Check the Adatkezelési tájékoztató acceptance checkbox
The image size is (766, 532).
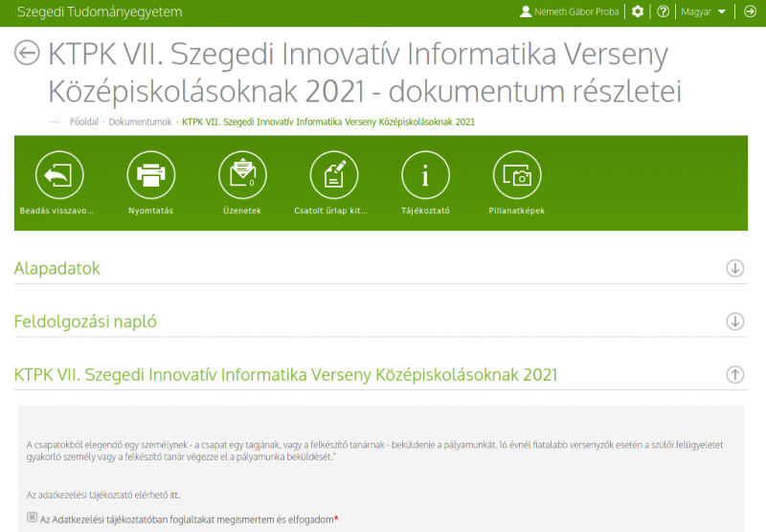coord(33,518)
